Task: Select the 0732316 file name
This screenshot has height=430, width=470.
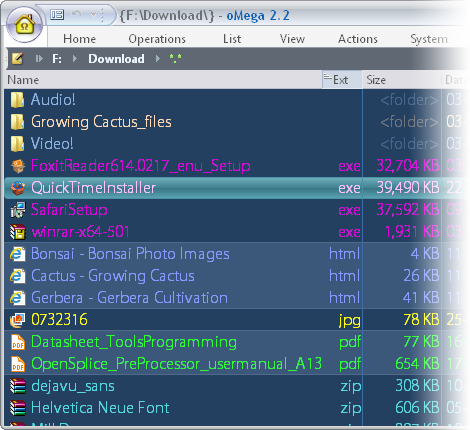Action: [59, 320]
